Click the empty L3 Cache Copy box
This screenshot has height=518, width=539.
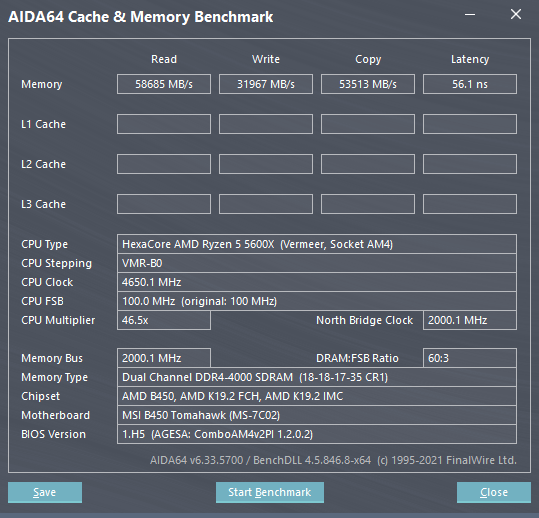[368, 204]
